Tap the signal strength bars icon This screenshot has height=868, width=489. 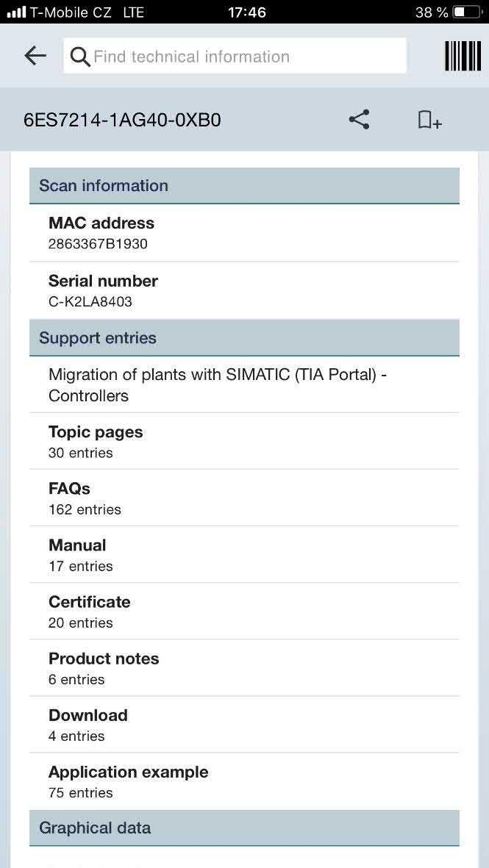pos(17,12)
